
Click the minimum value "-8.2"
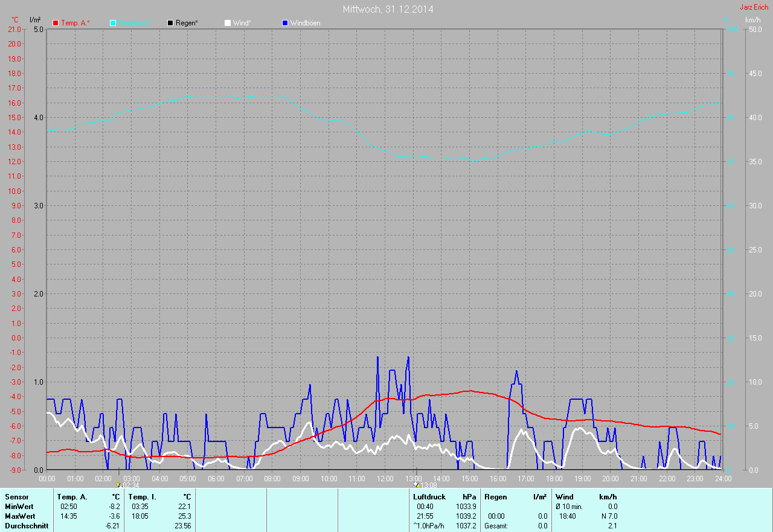coord(114,507)
